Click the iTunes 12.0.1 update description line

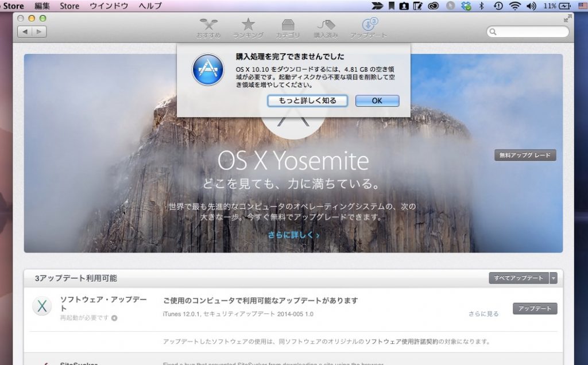point(238,314)
